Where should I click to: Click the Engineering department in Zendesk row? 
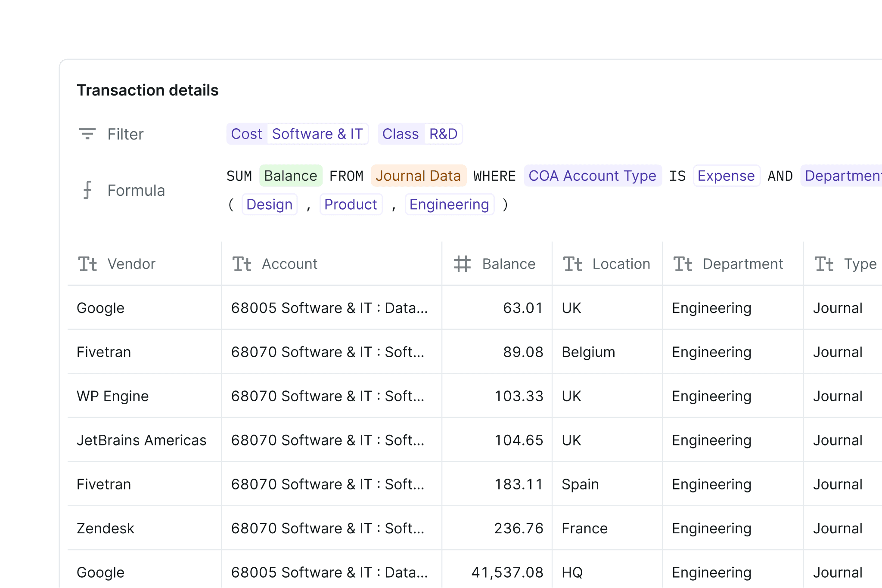(733, 528)
